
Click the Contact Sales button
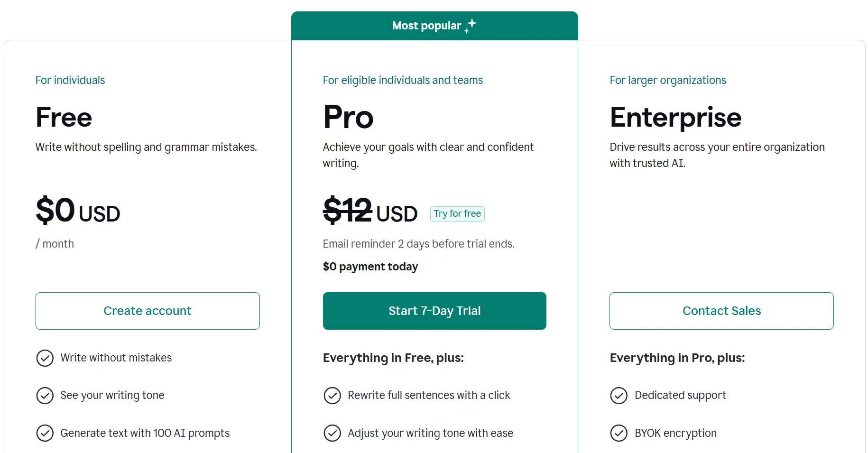721,311
